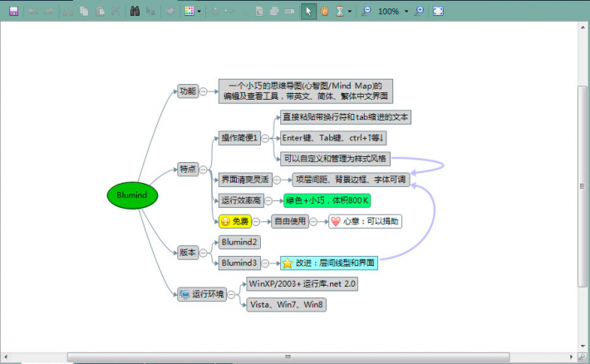Collapse the 特点 branch
This screenshot has height=364, width=590.
(204, 170)
